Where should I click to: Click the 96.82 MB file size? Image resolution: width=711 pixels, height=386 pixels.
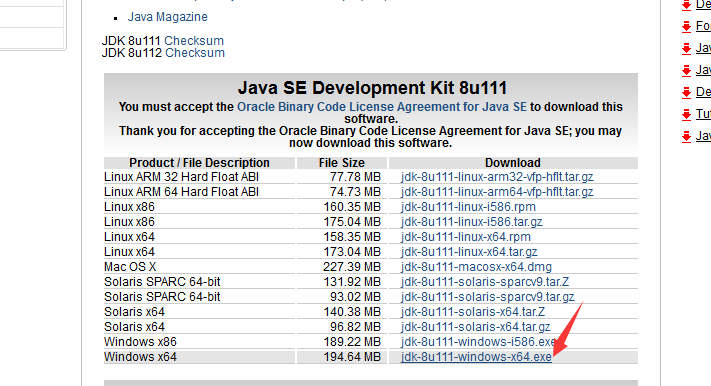point(356,327)
